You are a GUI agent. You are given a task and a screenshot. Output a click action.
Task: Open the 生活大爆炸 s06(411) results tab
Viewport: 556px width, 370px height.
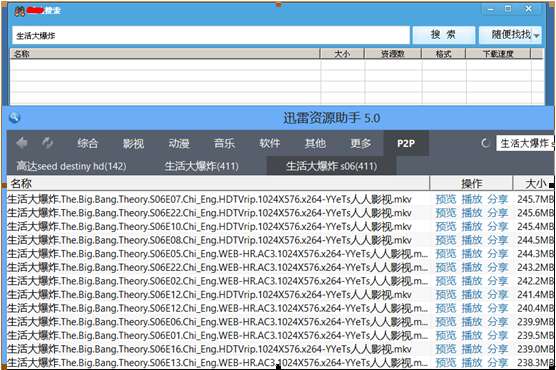pyautogui.click(x=331, y=166)
